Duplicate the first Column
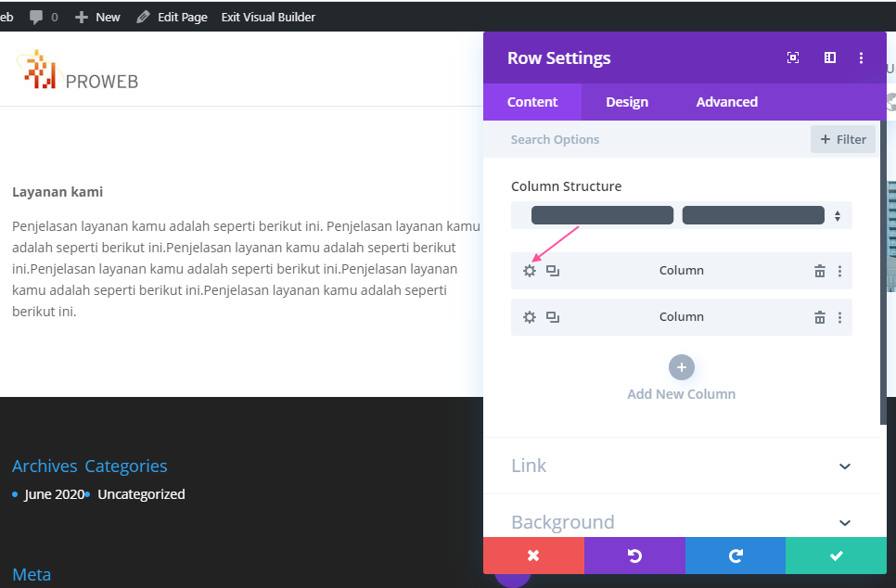 click(553, 271)
